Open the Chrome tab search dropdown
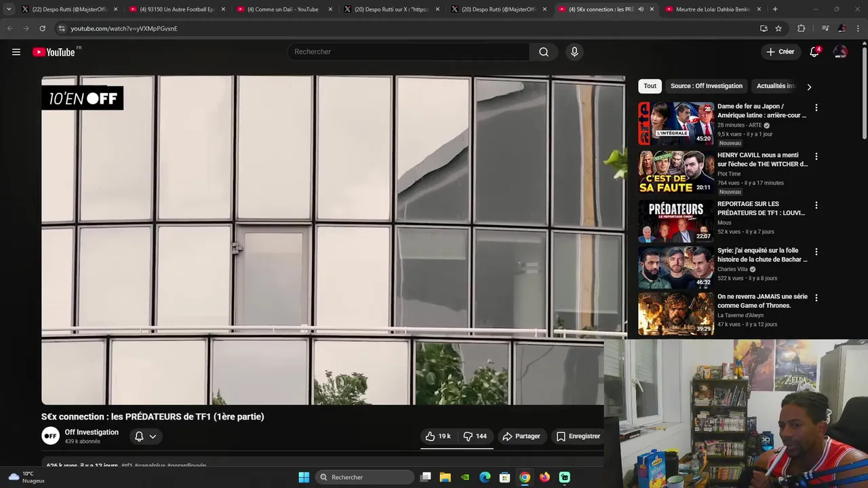Screen dimensions: 868x488 9,9
